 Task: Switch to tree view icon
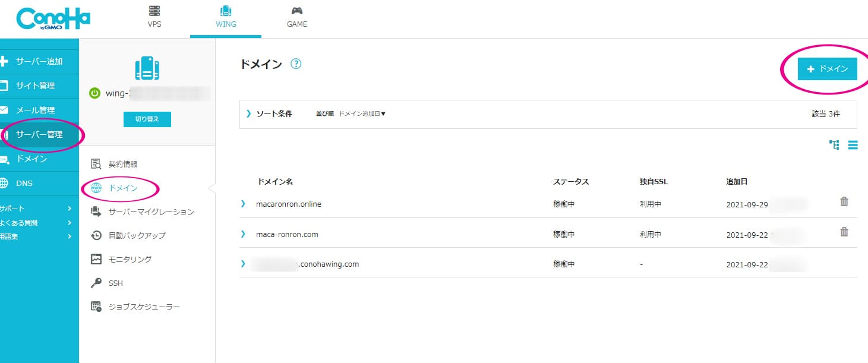[834, 144]
